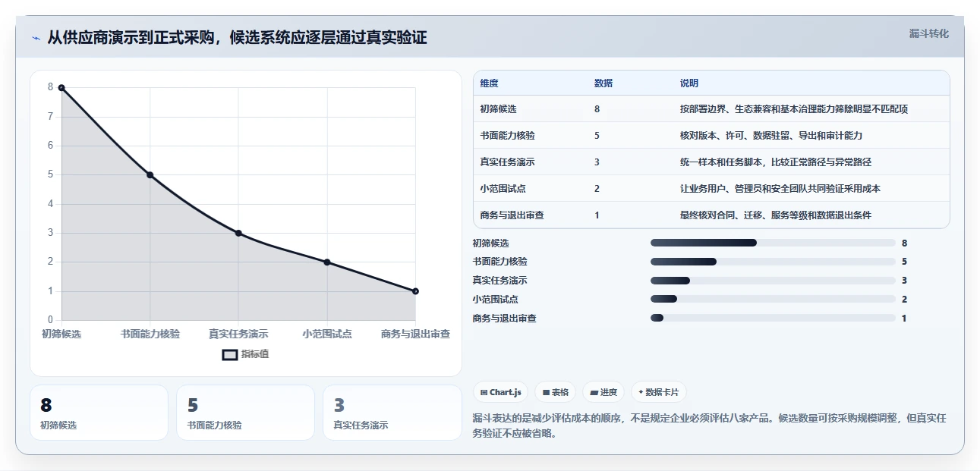Click data value 5 in the 书面能力核验 table row
Viewport: 980px width, 471px height.
pyautogui.click(x=597, y=136)
